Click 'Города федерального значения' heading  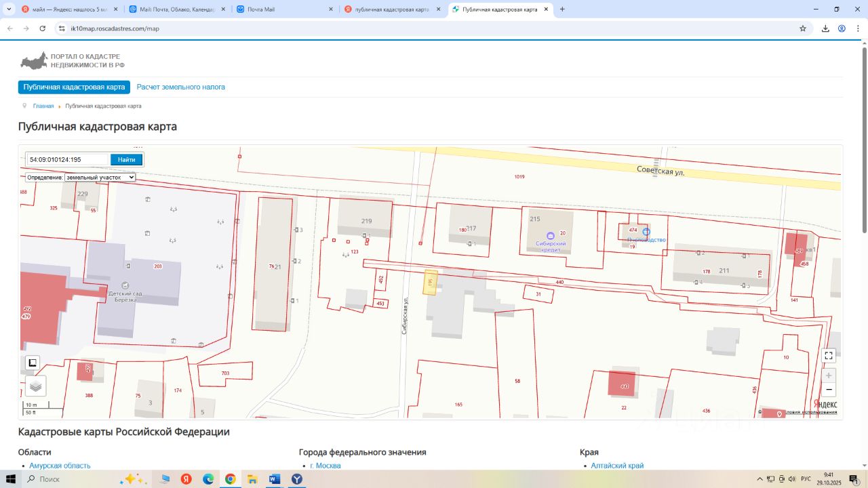(x=363, y=452)
